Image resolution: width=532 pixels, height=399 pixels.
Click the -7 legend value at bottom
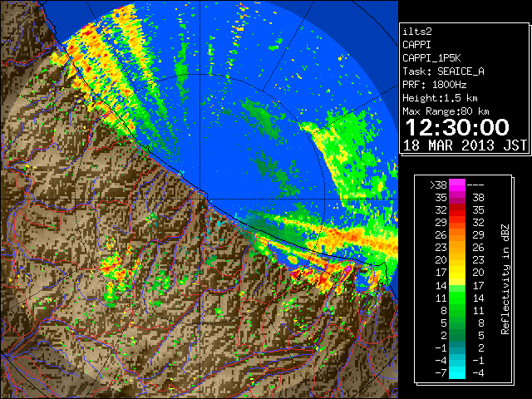441,373
